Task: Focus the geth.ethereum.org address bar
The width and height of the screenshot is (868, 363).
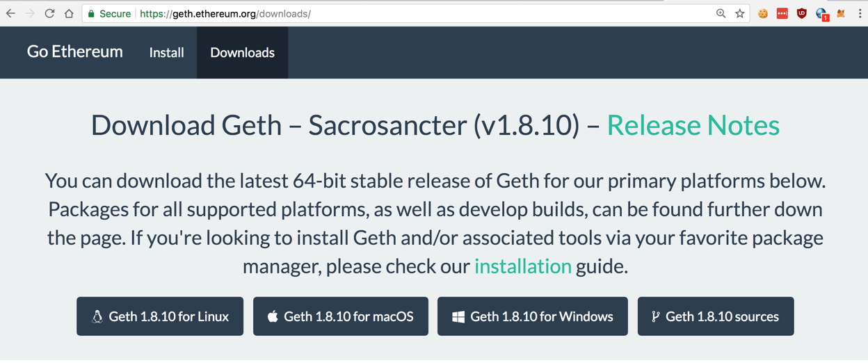Action: pos(417,13)
